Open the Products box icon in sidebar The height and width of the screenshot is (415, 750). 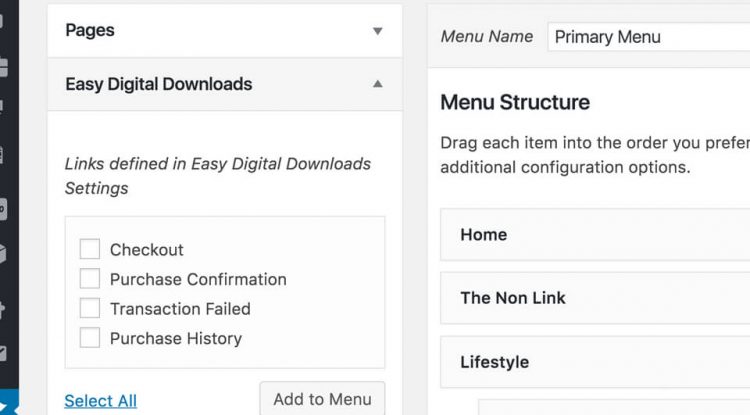pos(2,254)
